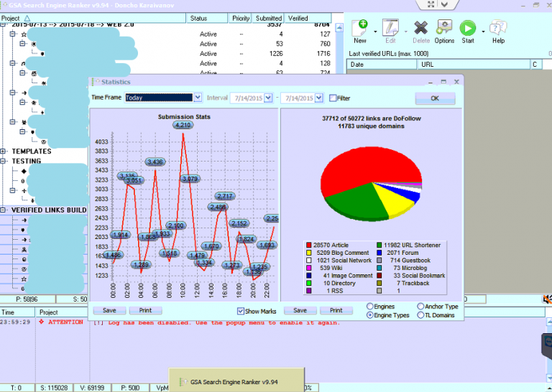Print the pie chart
This screenshot has width=552, height=392.
pos(336,310)
